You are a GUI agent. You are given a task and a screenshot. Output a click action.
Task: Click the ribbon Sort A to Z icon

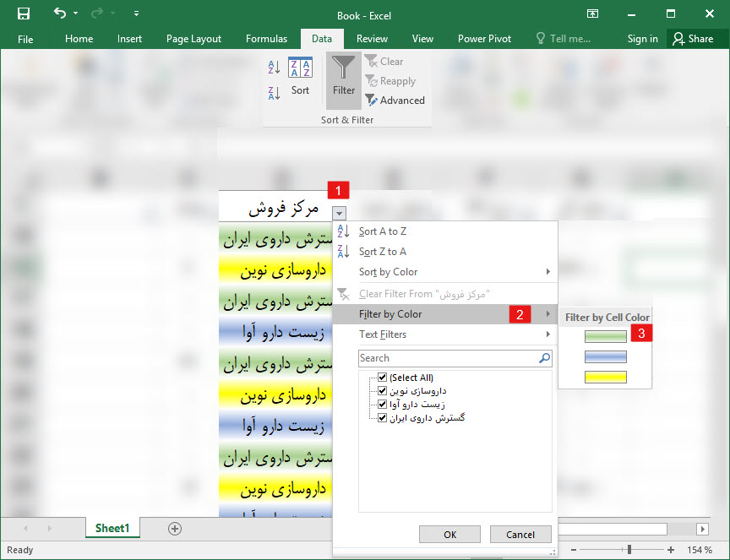tap(275, 68)
